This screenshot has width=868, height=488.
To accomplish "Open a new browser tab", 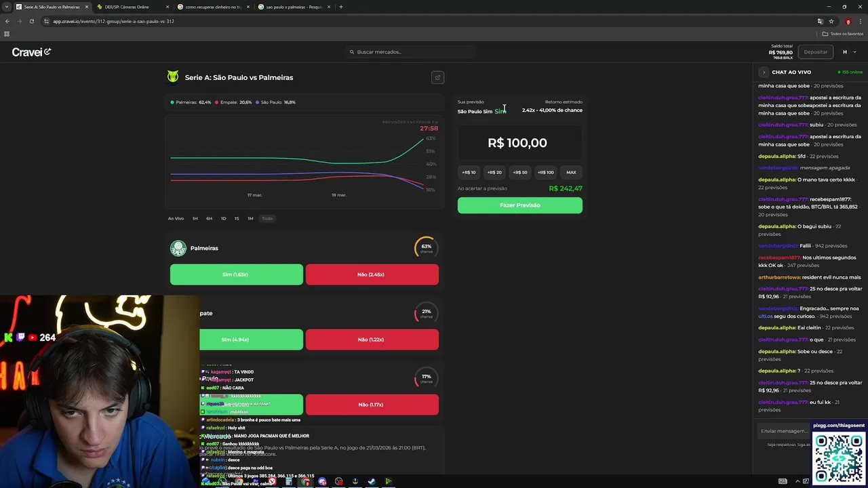I will [341, 7].
